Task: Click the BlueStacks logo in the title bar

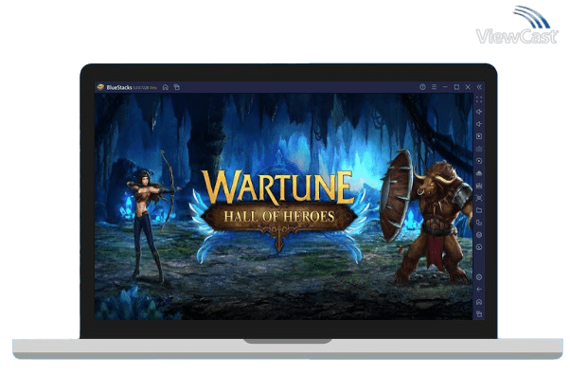Action: (100, 87)
